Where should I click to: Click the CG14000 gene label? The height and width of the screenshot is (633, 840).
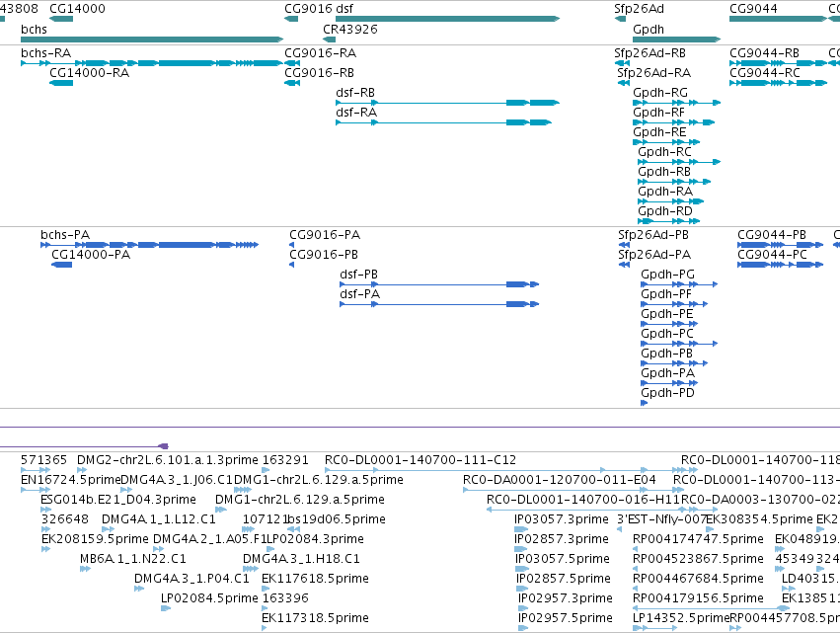77,9
